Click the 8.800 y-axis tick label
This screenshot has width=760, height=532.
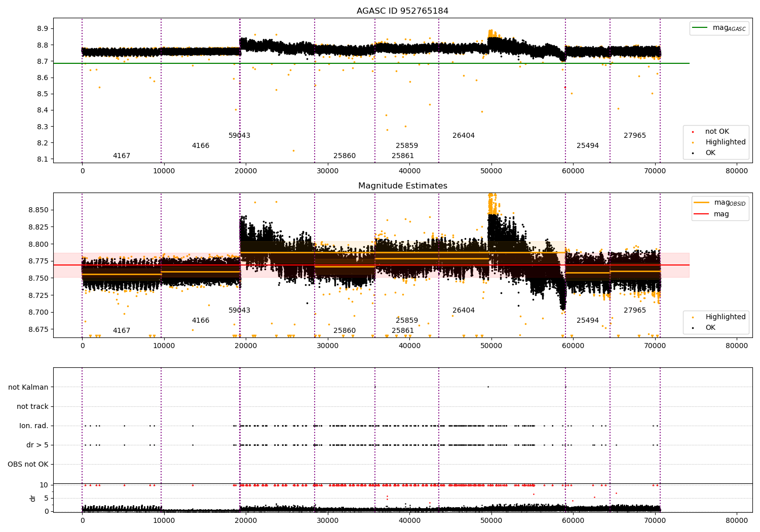[39, 244]
